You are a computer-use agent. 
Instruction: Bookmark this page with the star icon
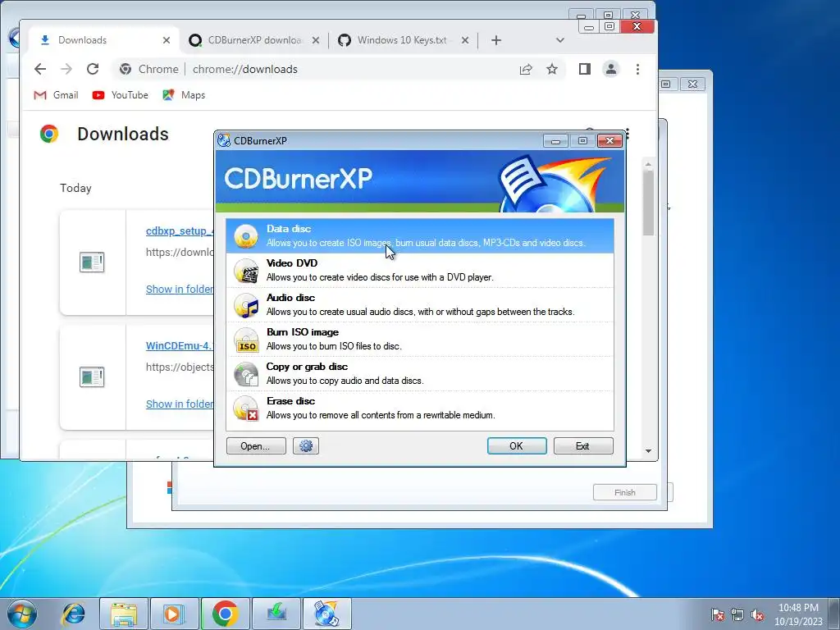tap(552, 69)
